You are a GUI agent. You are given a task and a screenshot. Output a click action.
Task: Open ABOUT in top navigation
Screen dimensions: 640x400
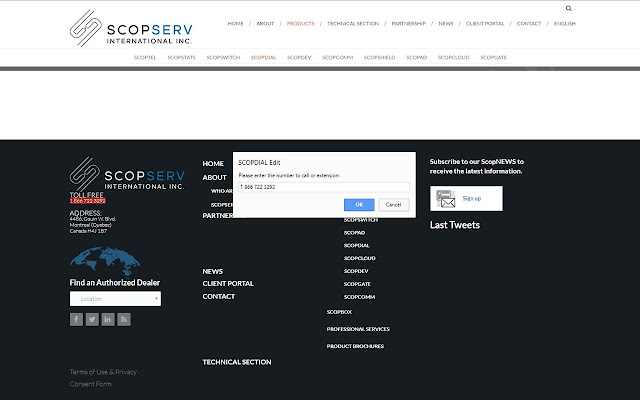265,24
